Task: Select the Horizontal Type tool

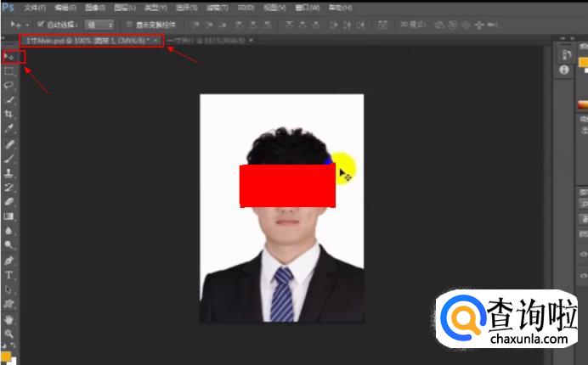Action: pos(9,275)
